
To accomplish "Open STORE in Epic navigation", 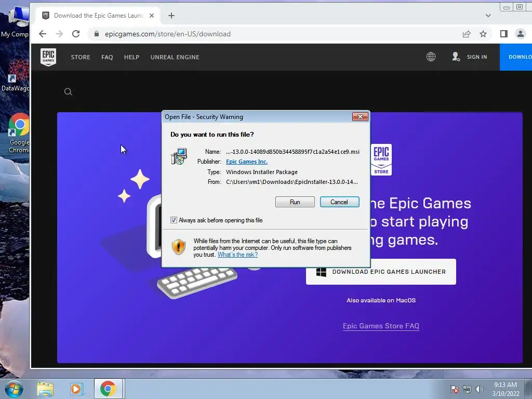I will click(81, 57).
